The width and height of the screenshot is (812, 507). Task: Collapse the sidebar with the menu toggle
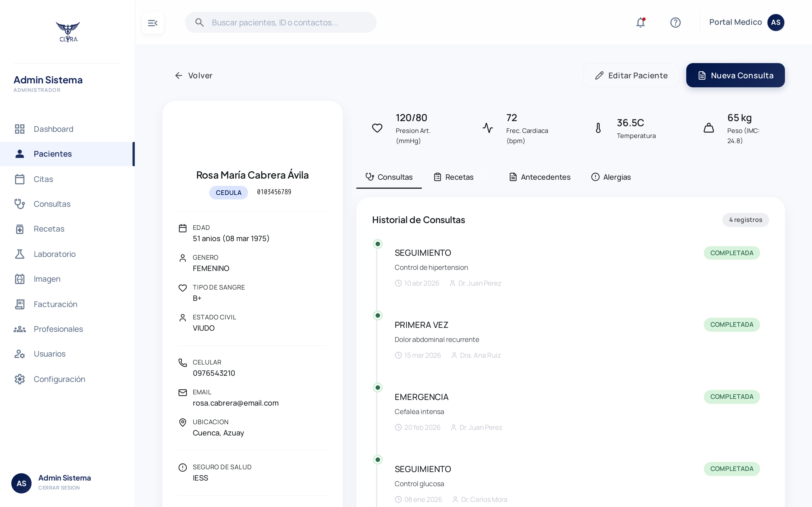153,23
